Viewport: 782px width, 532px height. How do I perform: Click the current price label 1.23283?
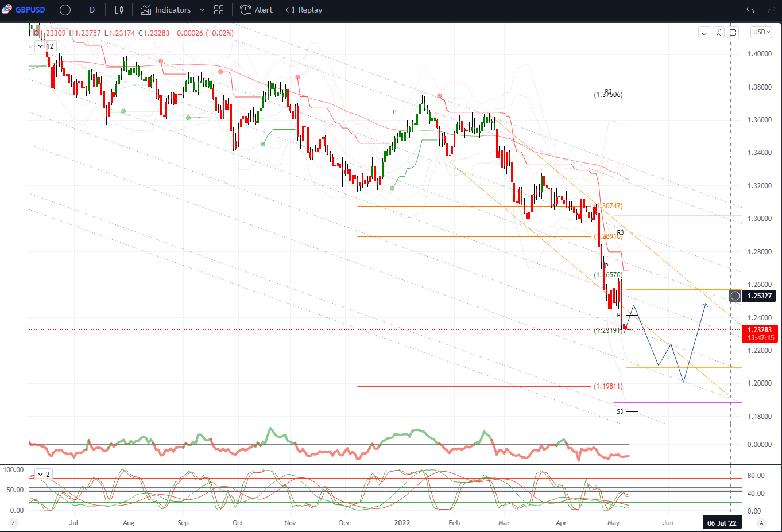[x=759, y=330]
